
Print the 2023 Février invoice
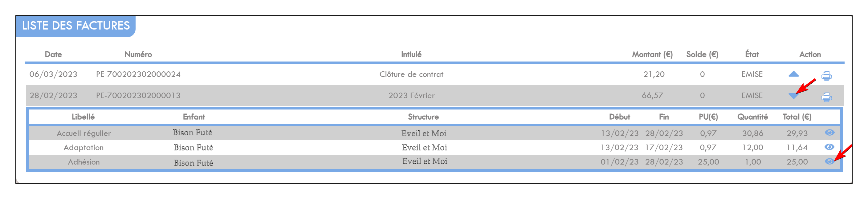[826, 97]
